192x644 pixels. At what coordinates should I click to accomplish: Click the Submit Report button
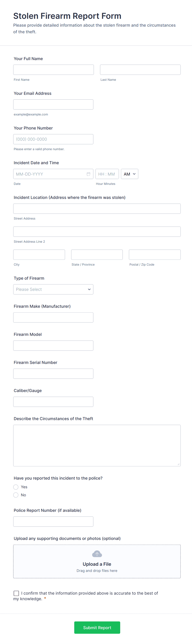tap(97, 627)
